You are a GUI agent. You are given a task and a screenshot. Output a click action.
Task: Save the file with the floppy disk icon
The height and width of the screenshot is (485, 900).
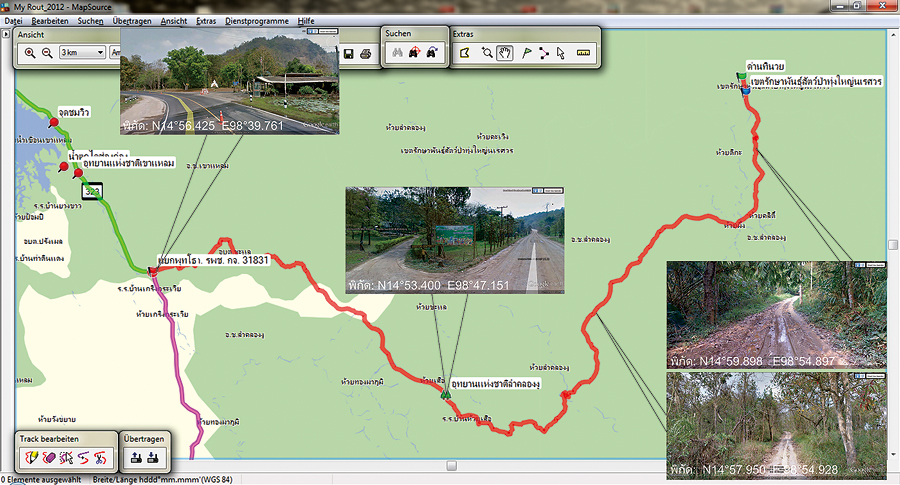[348, 53]
